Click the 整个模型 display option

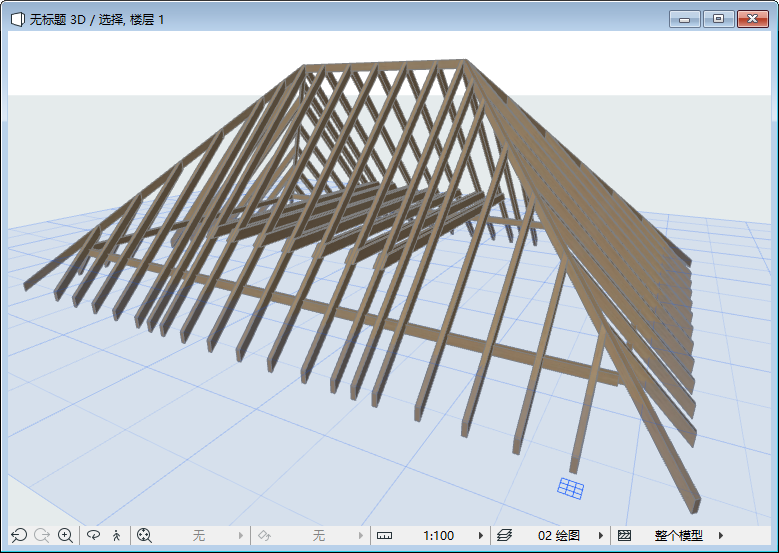(679, 536)
